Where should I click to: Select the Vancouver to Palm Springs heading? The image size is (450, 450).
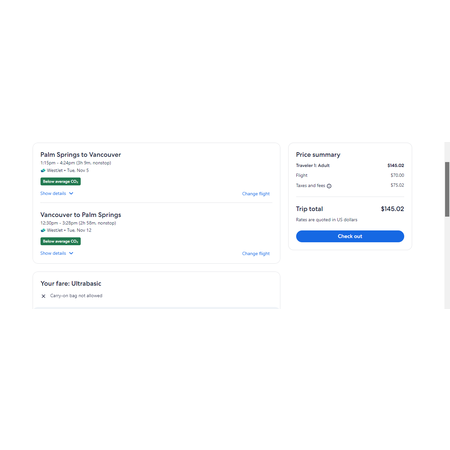pyautogui.click(x=81, y=215)
